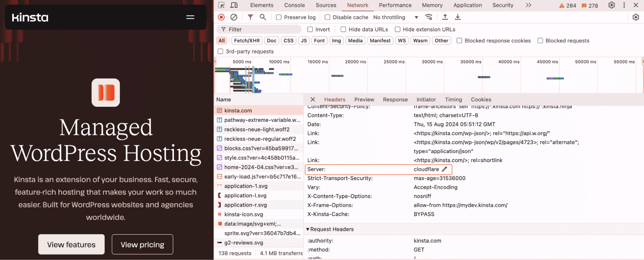Switch to the Preview details tab
The width and height of the screenshot is (644, 260).
[364, 99]
